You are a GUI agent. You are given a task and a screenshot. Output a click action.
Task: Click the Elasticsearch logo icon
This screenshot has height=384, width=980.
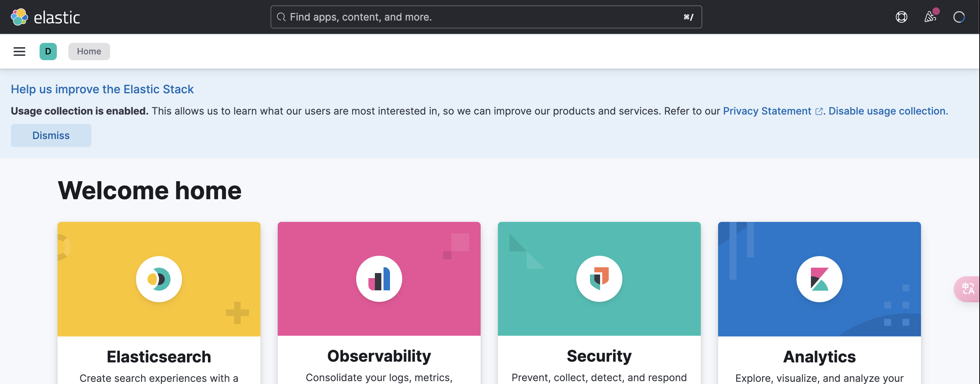159,279
